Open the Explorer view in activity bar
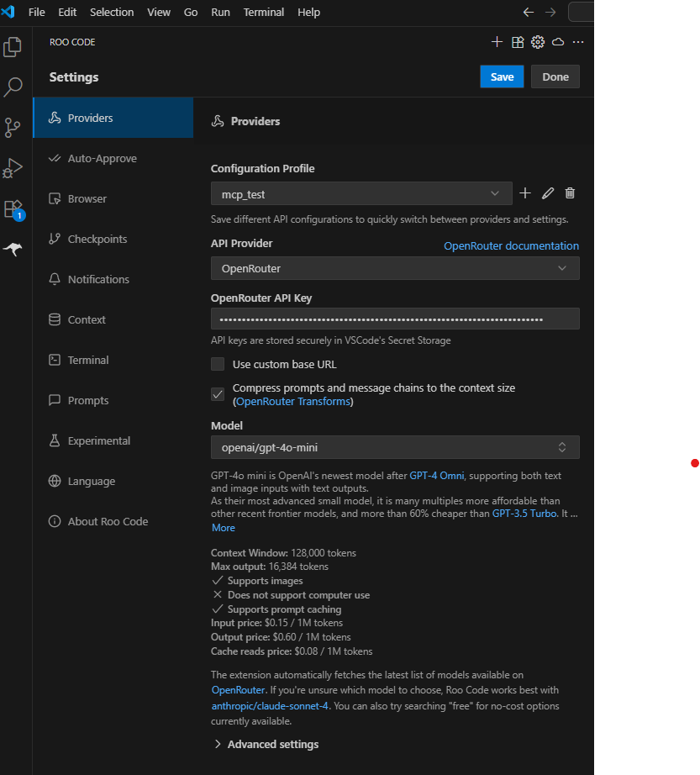 13,47
